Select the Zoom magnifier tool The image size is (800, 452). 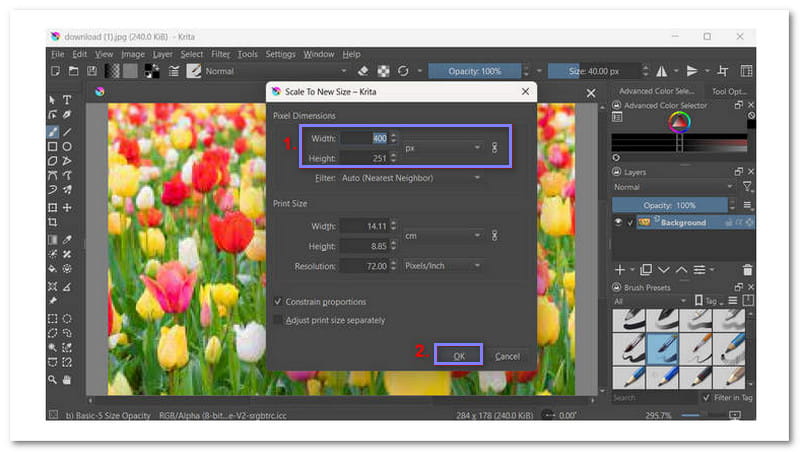pyautogui.click(x=52, y=380)
